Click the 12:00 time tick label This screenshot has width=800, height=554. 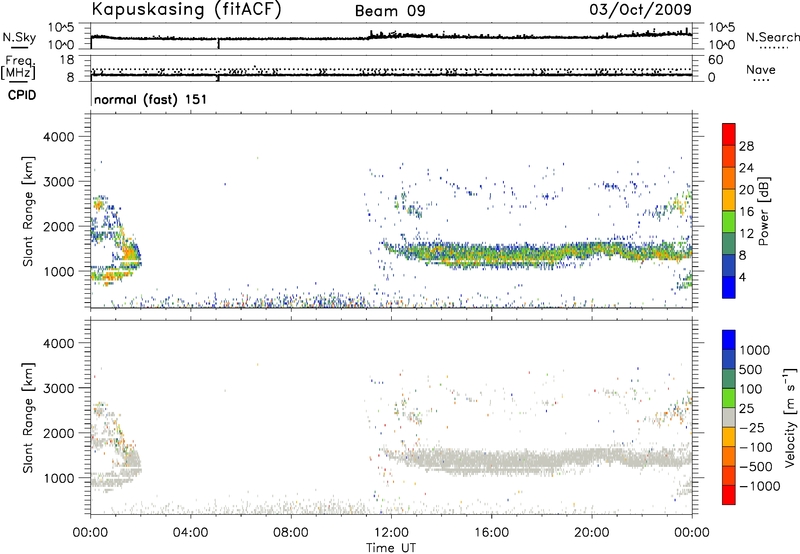tap(391, 533)
